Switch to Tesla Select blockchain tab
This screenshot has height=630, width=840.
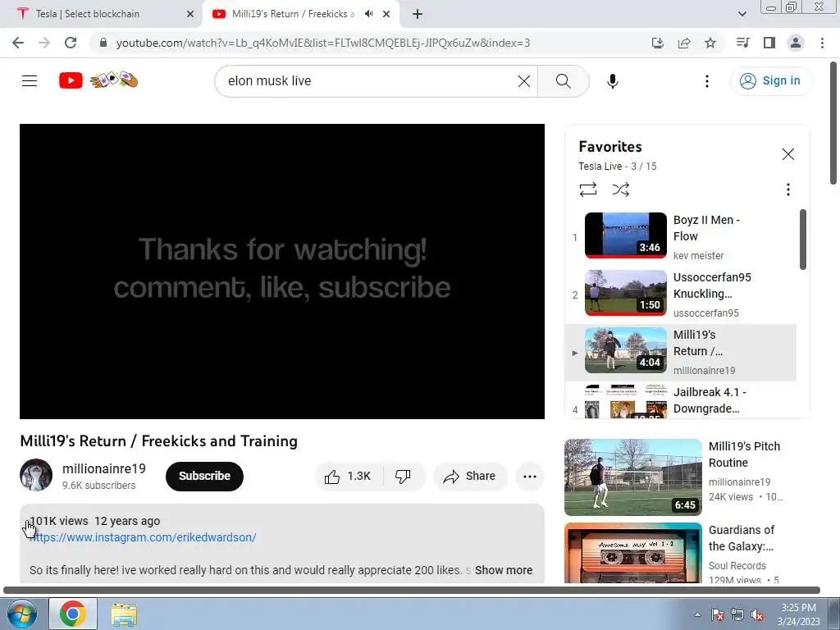coord(102,14)
